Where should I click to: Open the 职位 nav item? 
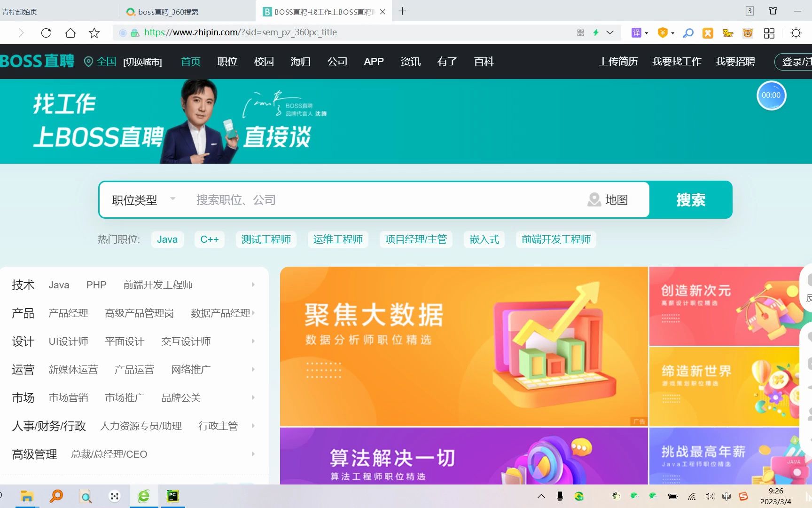227,62
